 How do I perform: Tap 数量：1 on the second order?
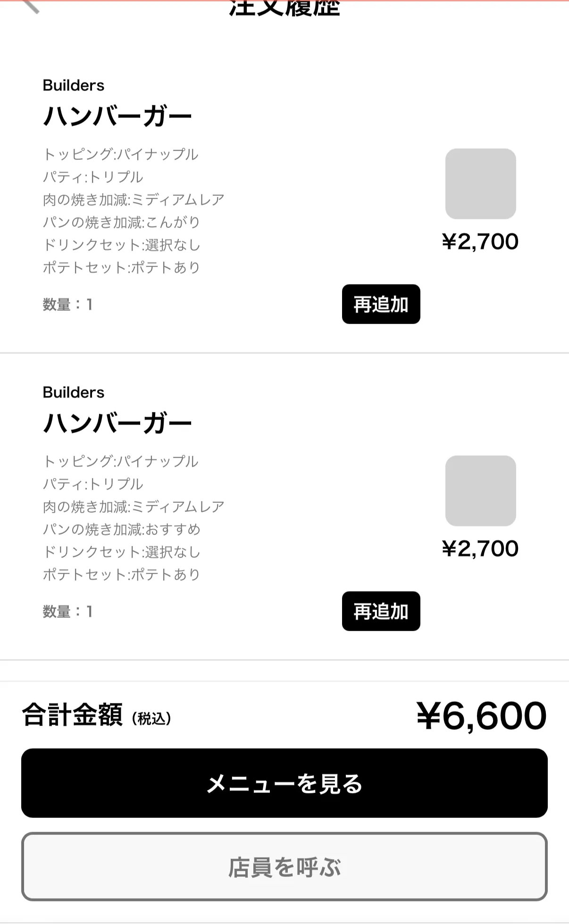(x=68, y=612)
